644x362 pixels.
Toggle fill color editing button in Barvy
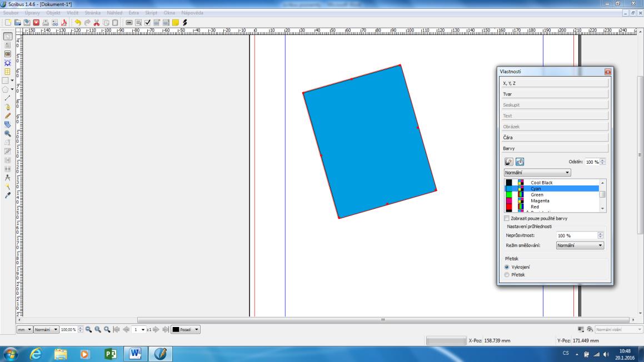(520, 162)
